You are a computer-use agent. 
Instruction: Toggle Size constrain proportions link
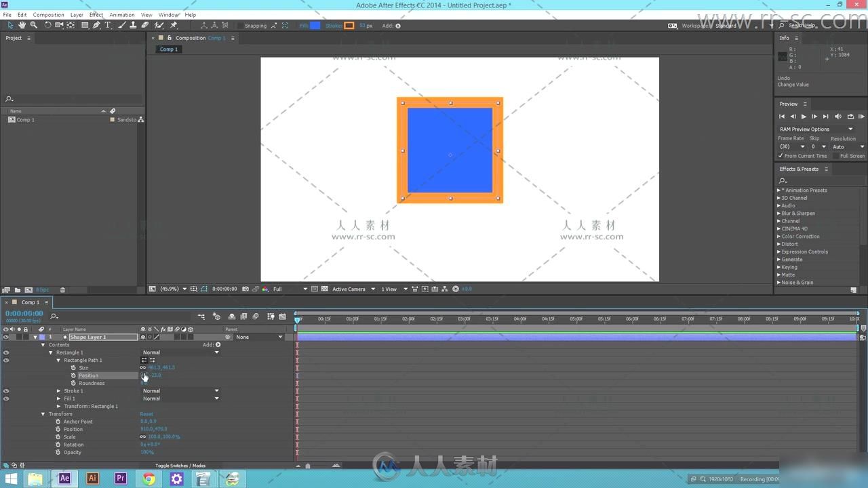[x=143, y=367]
